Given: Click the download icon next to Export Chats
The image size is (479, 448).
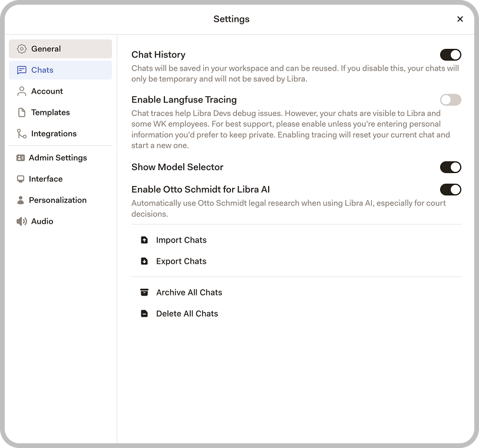Looking at the screenshot, I should 144,261.
